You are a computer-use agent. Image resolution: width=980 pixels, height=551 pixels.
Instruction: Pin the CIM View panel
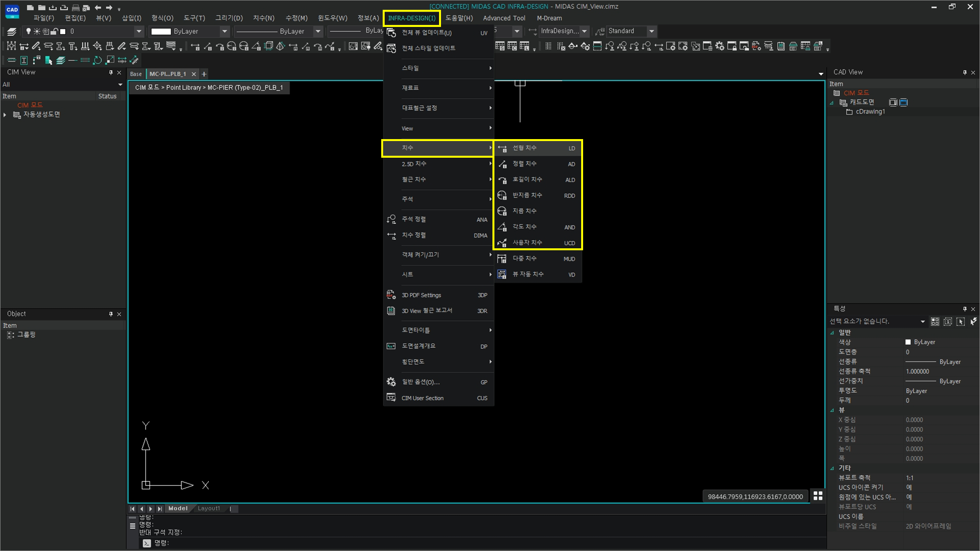pyautogui.click(x=111, y=72)
